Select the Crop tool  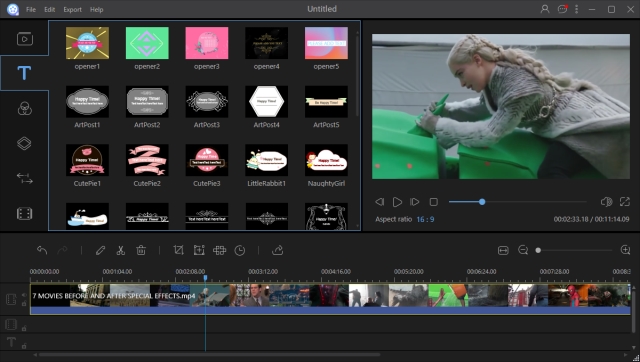click(178, 250)
